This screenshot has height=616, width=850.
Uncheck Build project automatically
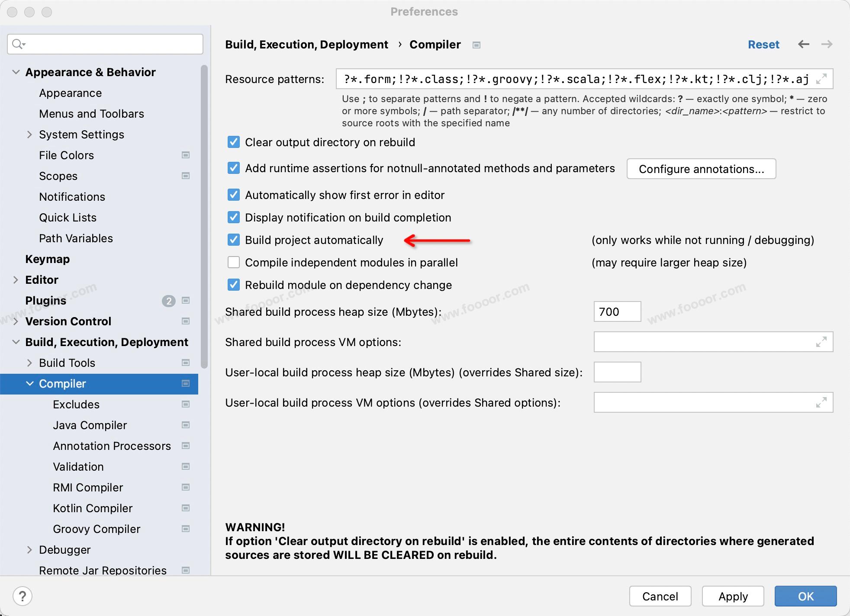pos(234,240)
